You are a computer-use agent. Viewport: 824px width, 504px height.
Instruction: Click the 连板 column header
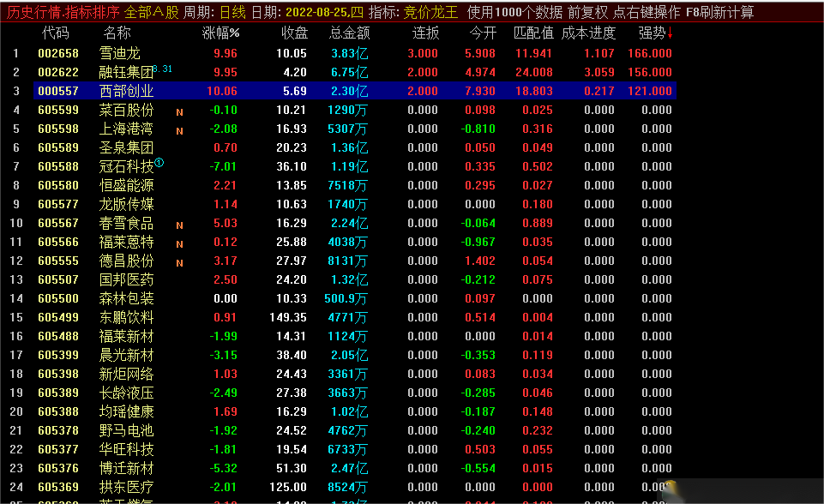(425, 33)
